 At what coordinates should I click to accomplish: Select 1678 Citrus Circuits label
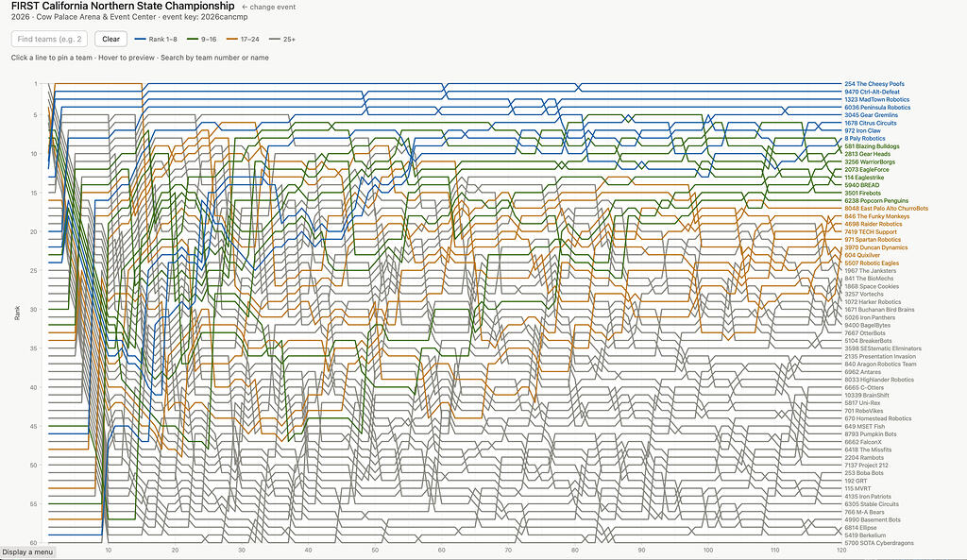pos(871,123)
